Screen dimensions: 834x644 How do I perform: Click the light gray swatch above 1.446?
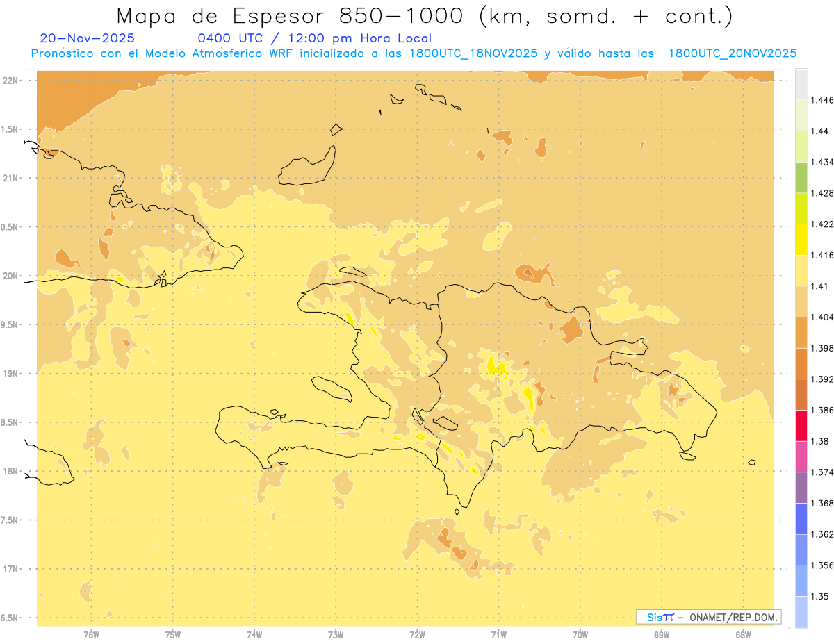click(x=801, y=84)
